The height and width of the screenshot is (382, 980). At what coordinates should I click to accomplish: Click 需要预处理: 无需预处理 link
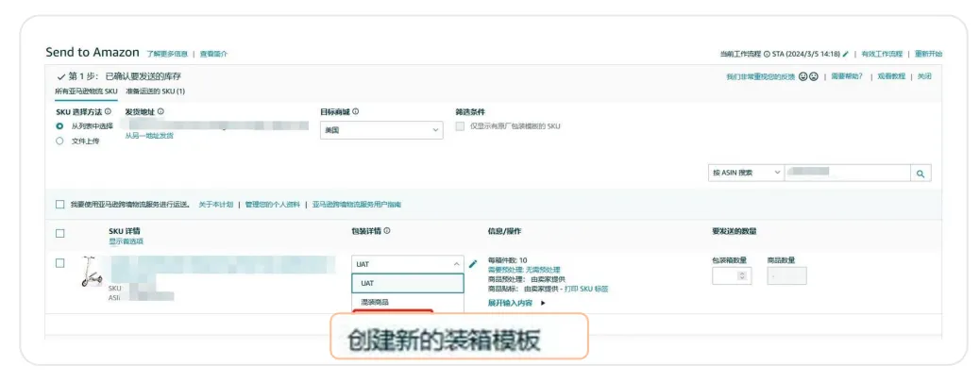click(x=524, y=270)
